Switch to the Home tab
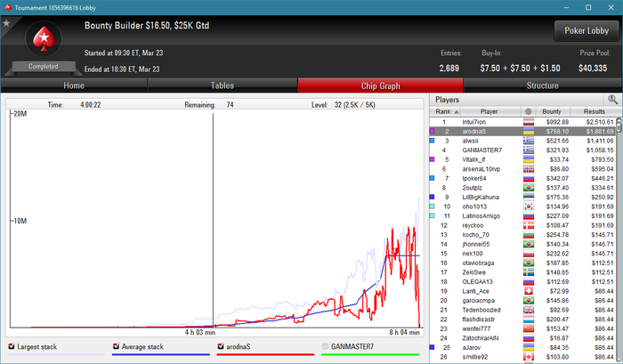Image resolution: width=623 pixels, height=364 pixels. [74, 85]
